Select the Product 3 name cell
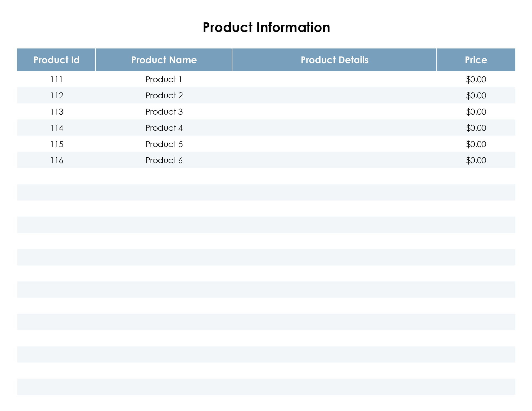 [164, 112]
